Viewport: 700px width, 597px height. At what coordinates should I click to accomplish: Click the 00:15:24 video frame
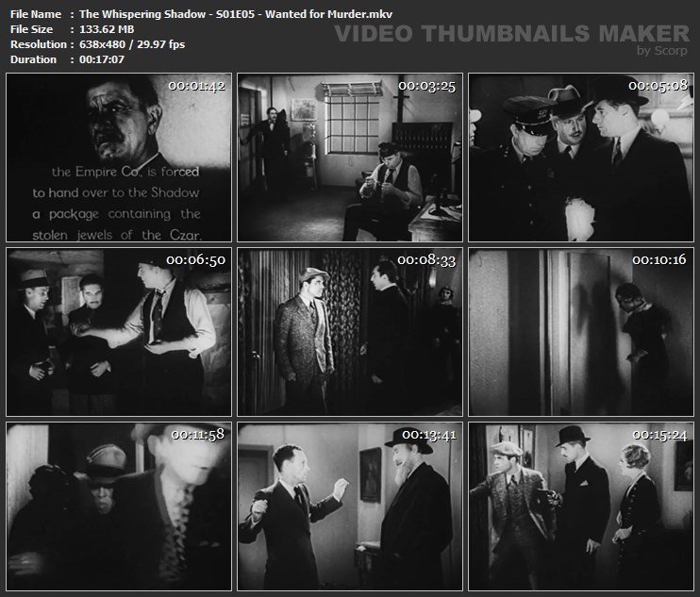click(581, 506)
